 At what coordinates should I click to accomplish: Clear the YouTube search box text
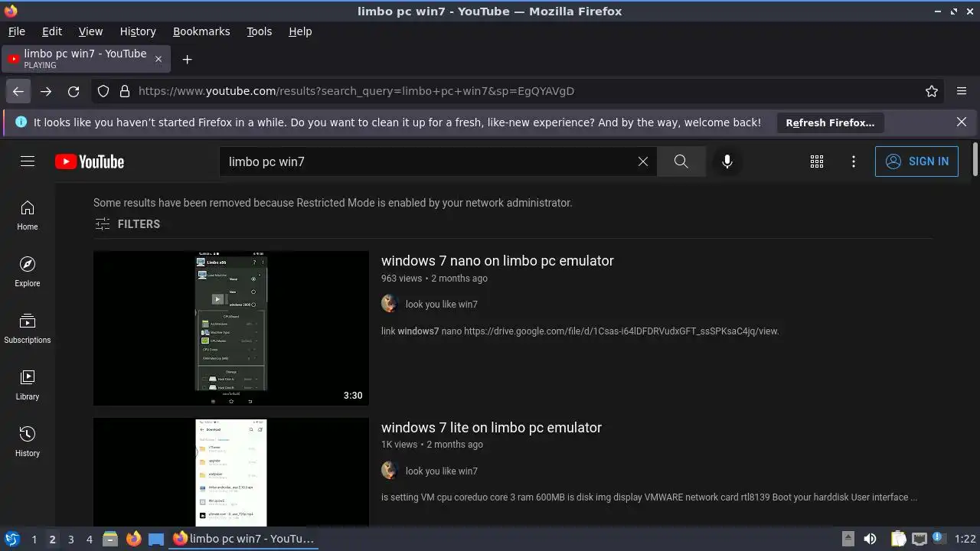pyautogui.click(x=643, y=161)
